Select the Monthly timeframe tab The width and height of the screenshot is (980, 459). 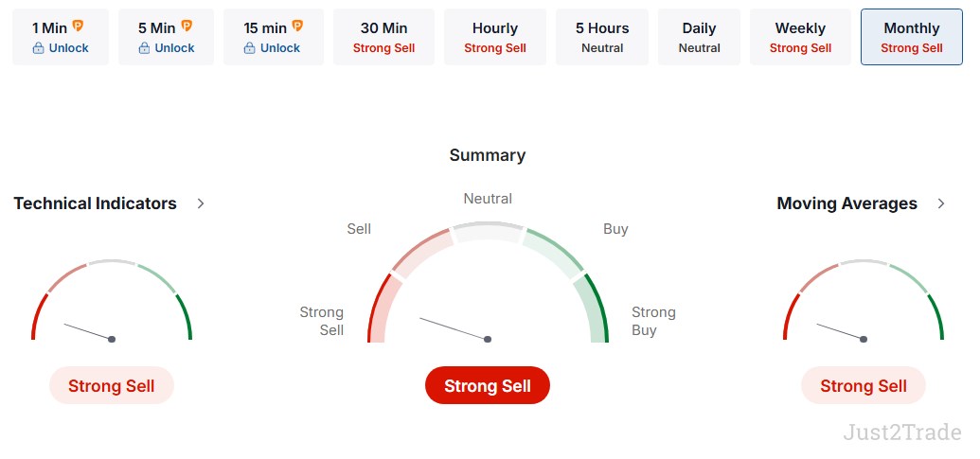(x=911, y=37)
